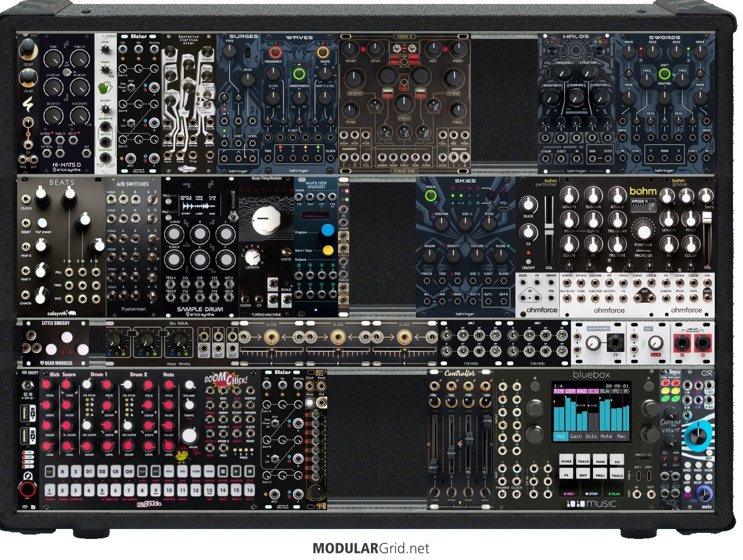Image resolution: width=743 pixels, height=560 pixels.
Task: Click the RISER effect button on meta module
Action: [698, 464]
